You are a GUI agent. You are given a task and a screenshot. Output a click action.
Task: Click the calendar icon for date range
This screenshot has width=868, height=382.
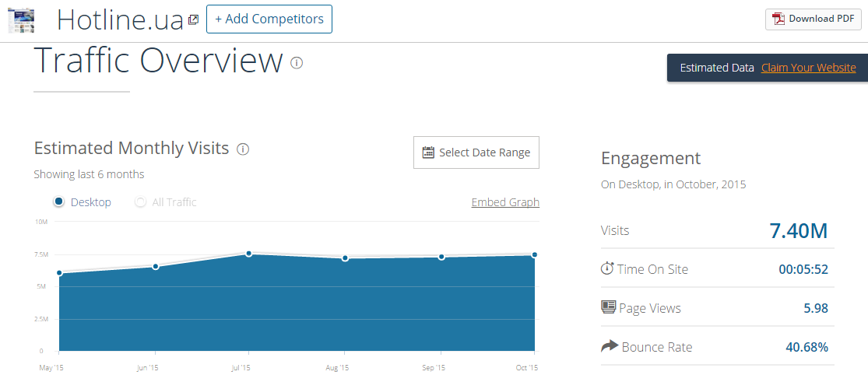click(428, 152)
